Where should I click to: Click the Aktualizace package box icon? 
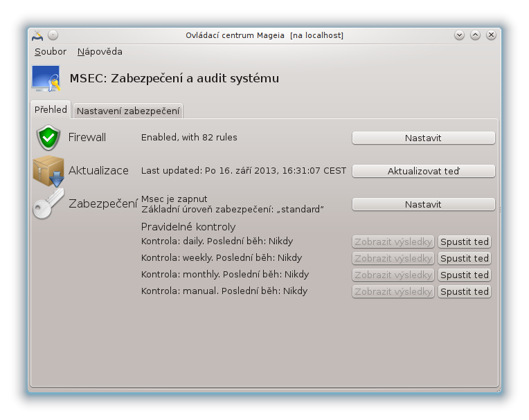click(48, 171)
